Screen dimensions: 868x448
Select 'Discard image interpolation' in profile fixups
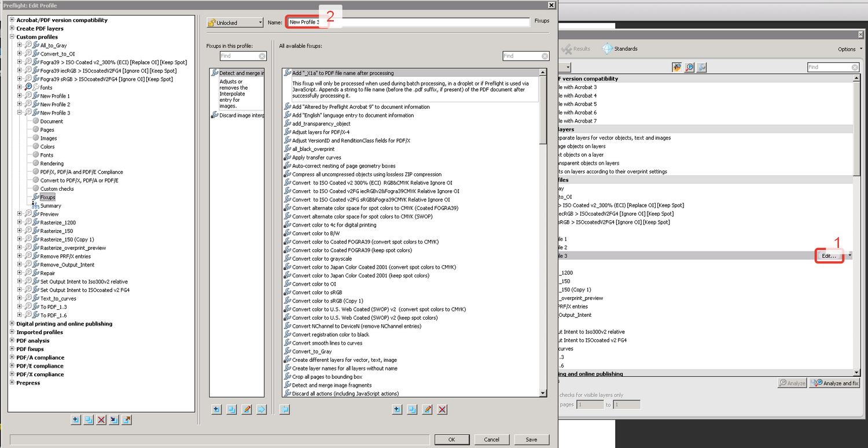pos(237,116)
